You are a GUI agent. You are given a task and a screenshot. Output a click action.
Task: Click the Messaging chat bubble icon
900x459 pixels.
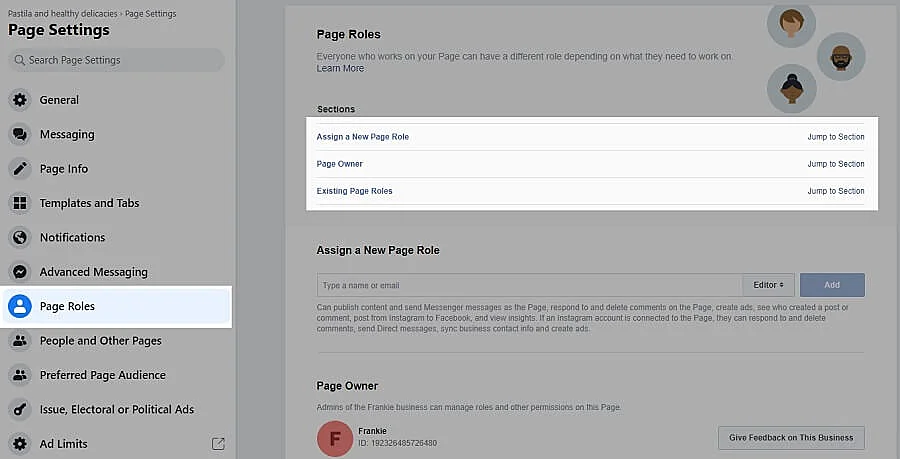19,134
